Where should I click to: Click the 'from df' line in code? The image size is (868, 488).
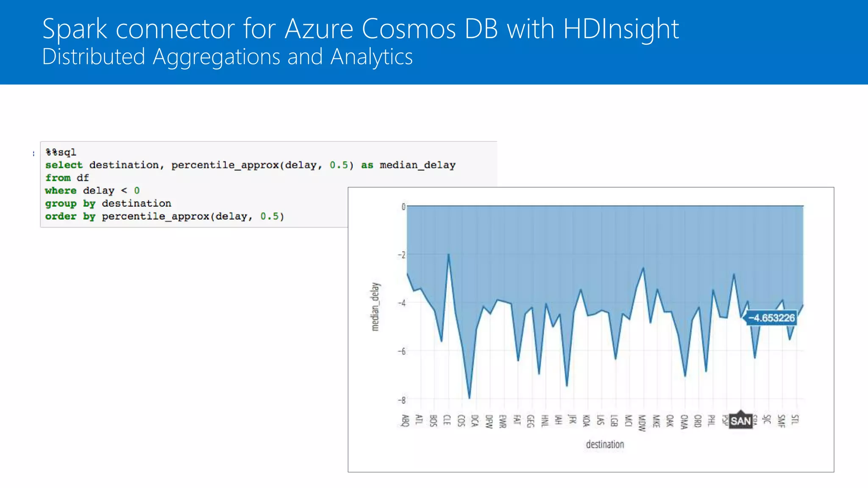(x=67, y=178)
